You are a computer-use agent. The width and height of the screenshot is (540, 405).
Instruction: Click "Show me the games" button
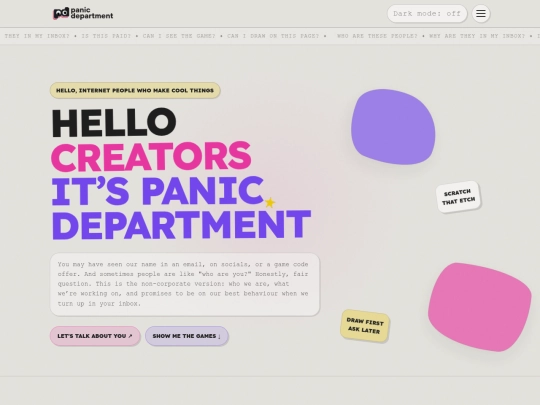point(187,336)
